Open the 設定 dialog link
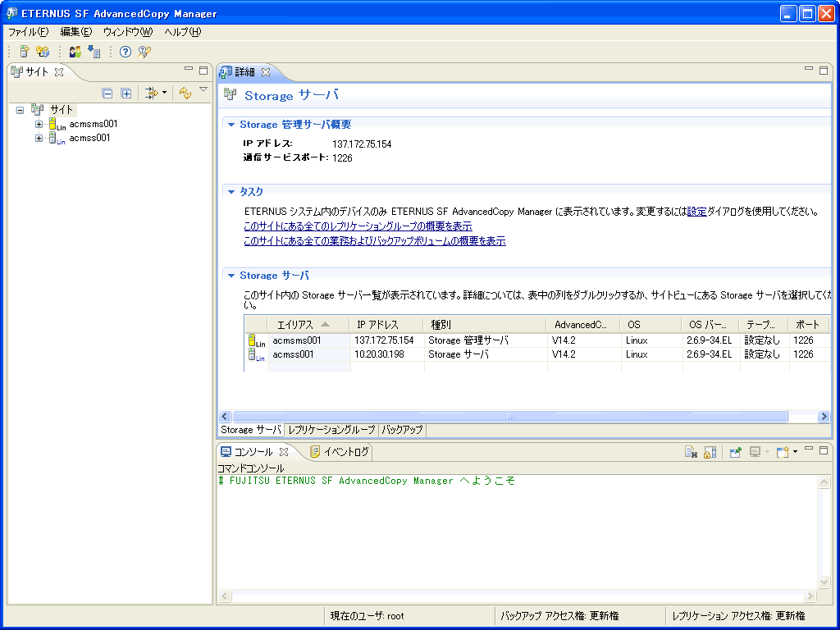The image size is (840, 630). pos(697,212)
